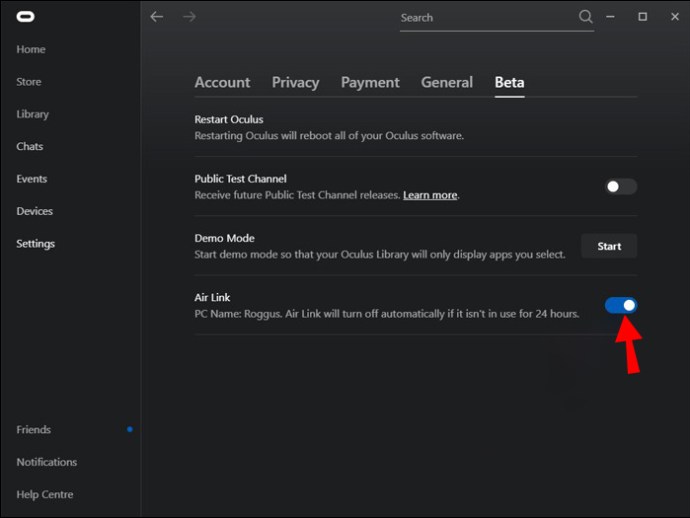This screenshot has width=690, height=518.
Task: Enable the Public Test Channel toggle
Action: 620,187
